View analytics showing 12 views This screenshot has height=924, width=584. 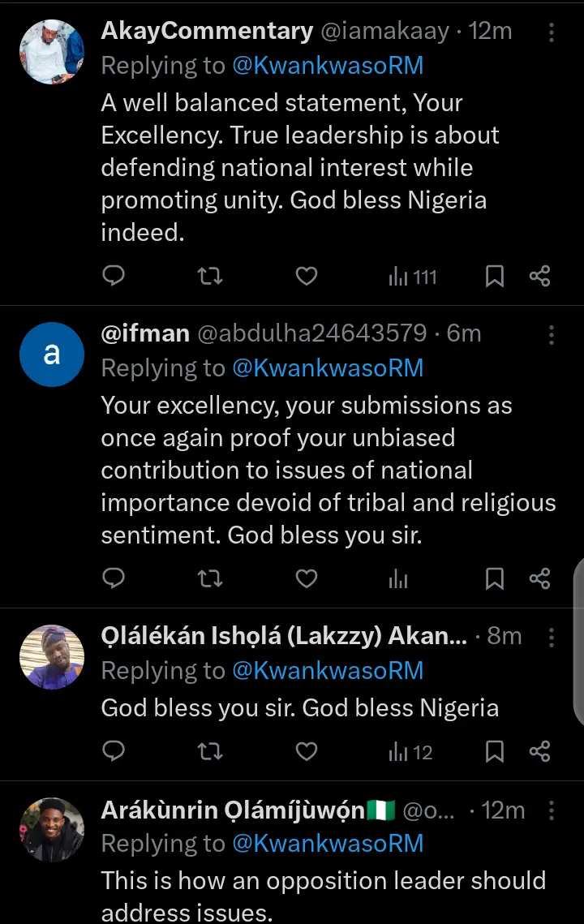pyautogui.click(x=410, y=751)
